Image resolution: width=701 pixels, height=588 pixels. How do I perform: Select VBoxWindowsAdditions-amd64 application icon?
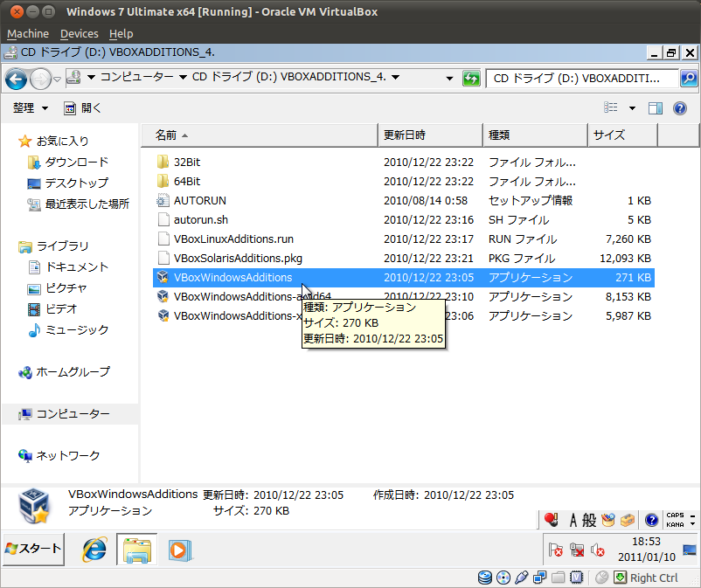coord(163,297)
